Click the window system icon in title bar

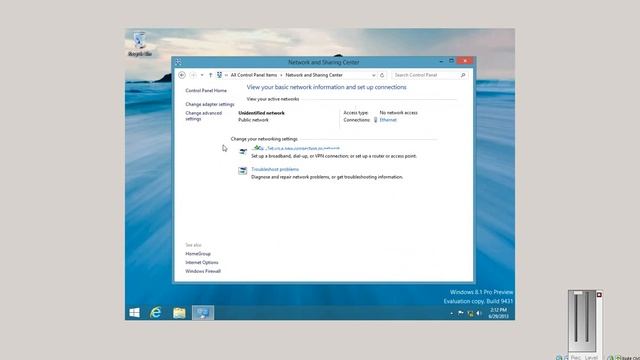(178, 62)
